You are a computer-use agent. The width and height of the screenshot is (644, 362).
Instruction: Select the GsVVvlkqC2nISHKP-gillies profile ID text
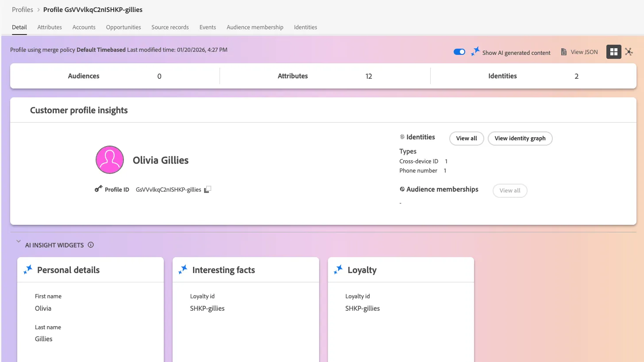pyautogui.click(x=169, y=189)
